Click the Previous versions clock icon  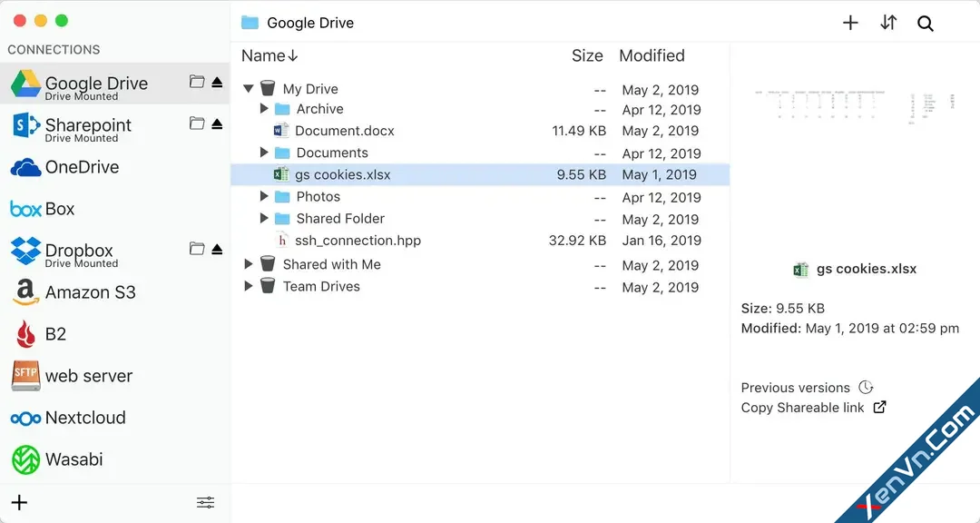pos(865,387)
